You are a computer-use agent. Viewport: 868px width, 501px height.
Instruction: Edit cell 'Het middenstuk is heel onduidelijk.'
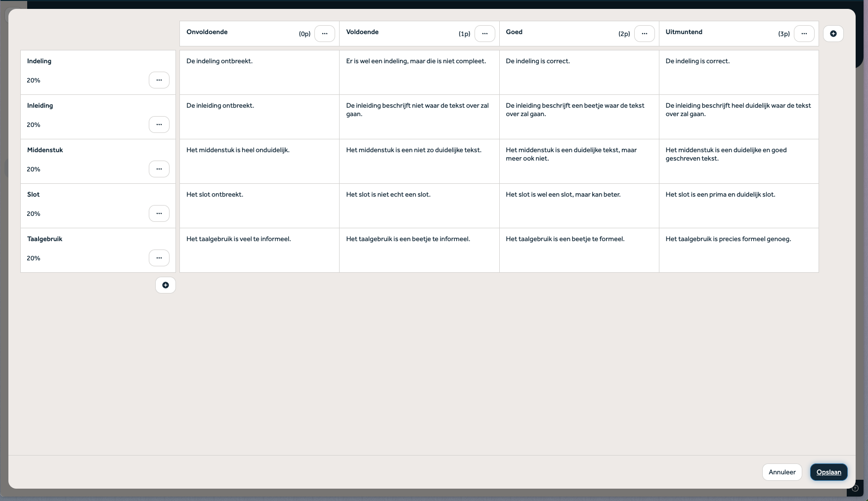coord(260,162)
